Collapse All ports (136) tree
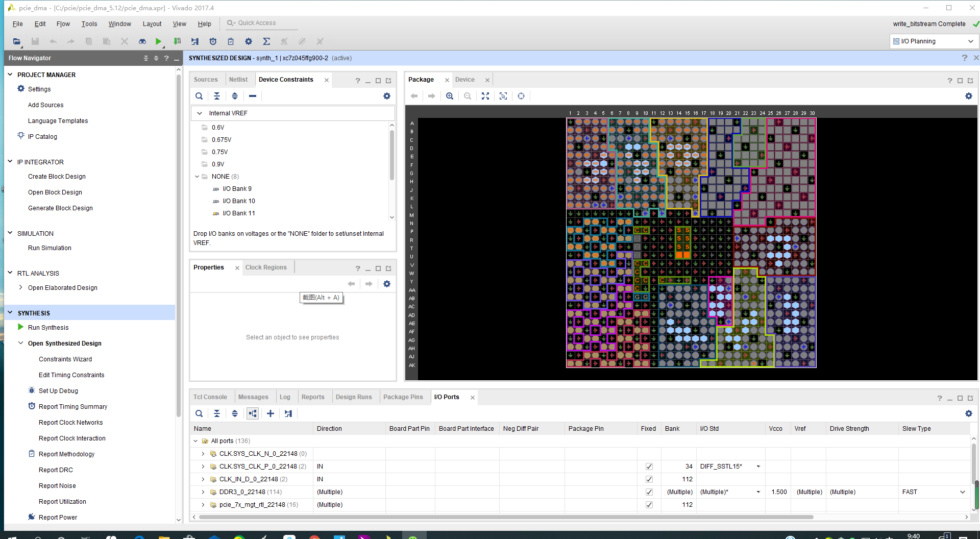Screen dimensions: 980x539 click(195, 441)
